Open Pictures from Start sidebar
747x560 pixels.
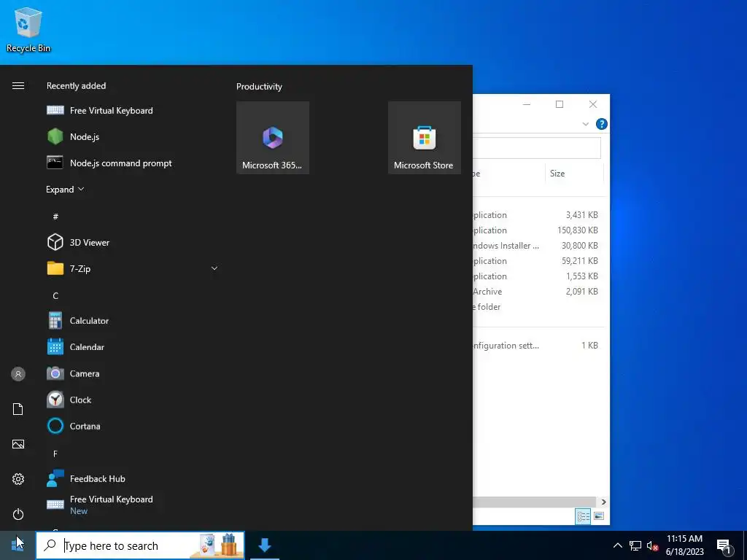coord(18,444)
